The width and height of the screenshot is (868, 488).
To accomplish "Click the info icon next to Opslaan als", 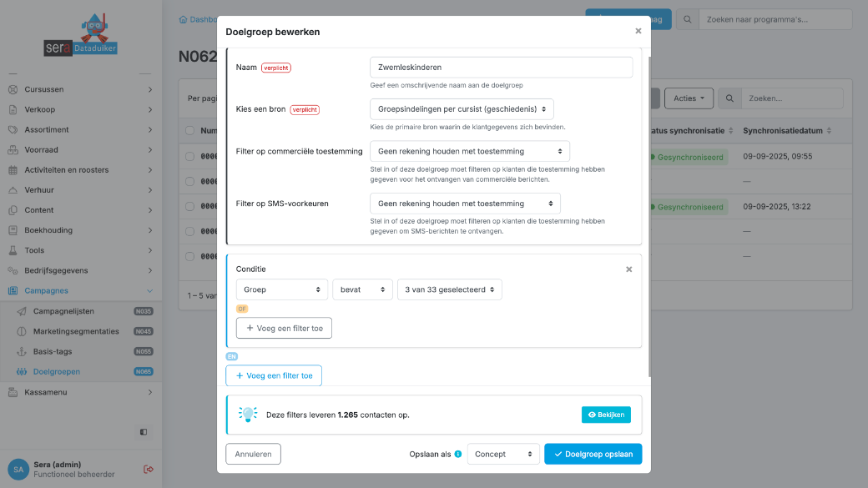I will (458, 455).
